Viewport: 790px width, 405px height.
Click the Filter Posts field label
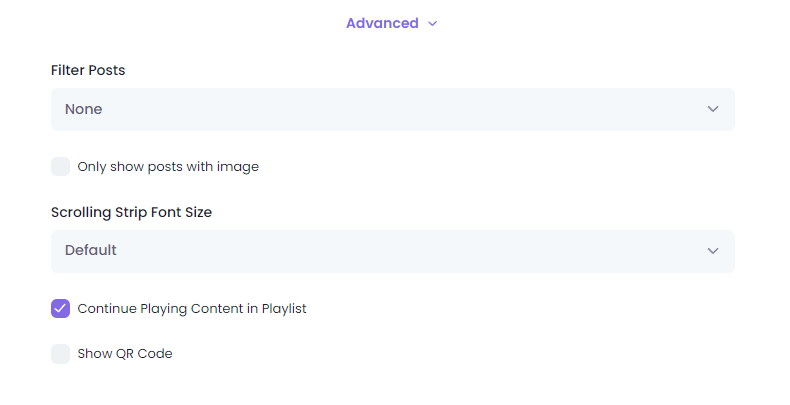coord(88,70)
